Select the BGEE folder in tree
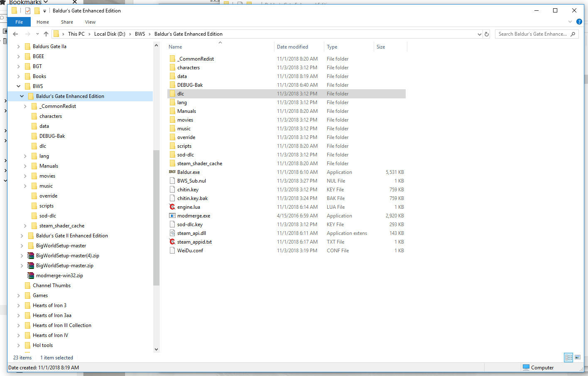The image size is (588, 376). [38, 56]
